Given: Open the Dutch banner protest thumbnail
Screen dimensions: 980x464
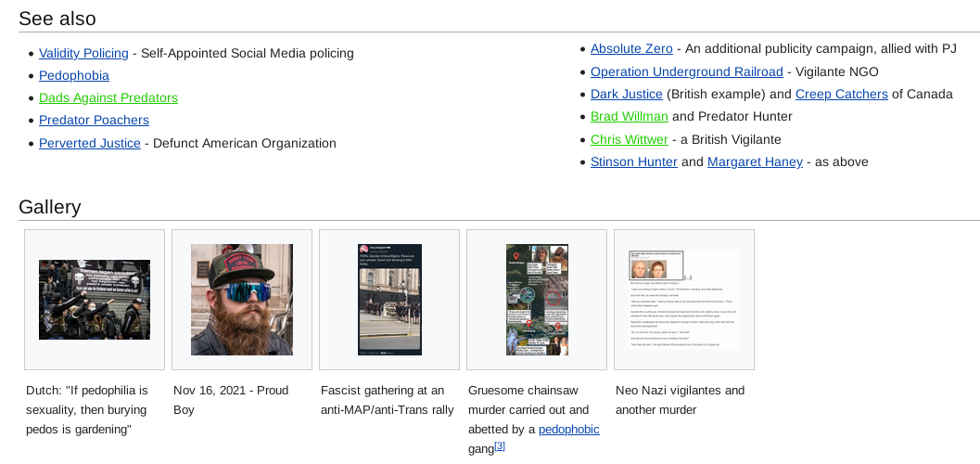Looking at the screenshot, I should point(95,300).
